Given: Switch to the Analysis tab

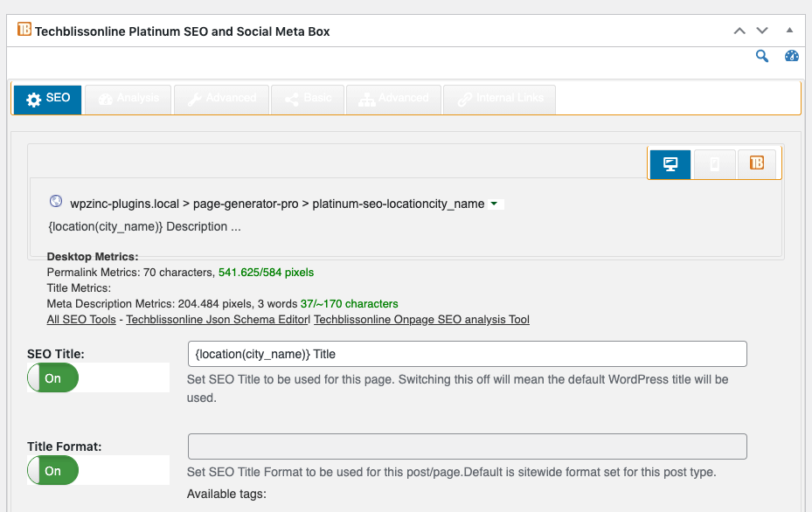Looking at the screenshot, I should pyautogui.click(x=128, y=99).
